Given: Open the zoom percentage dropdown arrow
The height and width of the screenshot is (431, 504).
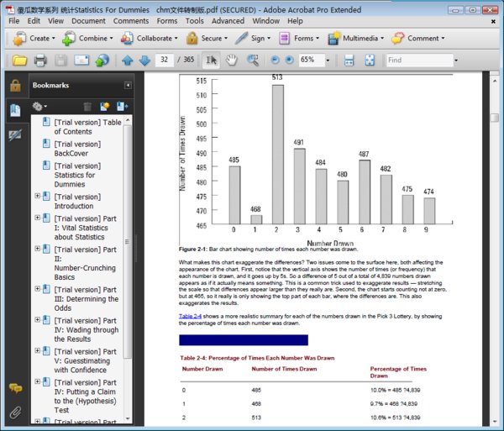Looking at the screenshot, I should click(x=328, y=60).
